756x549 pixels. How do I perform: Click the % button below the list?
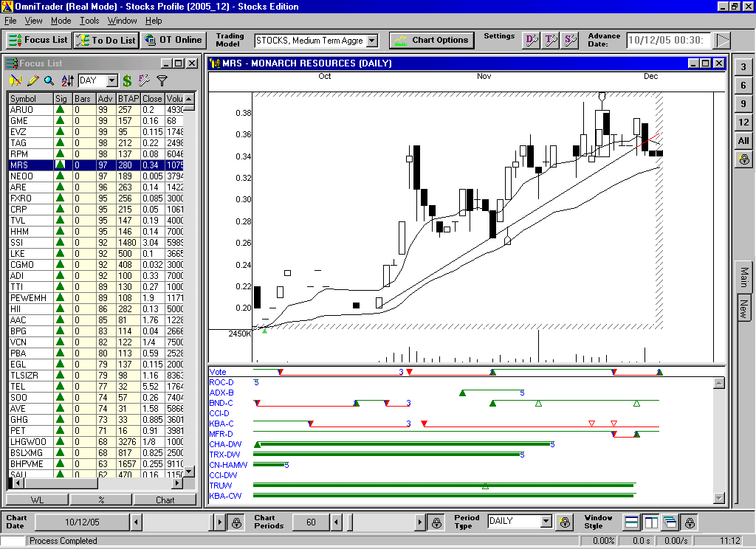coord(101,500)
